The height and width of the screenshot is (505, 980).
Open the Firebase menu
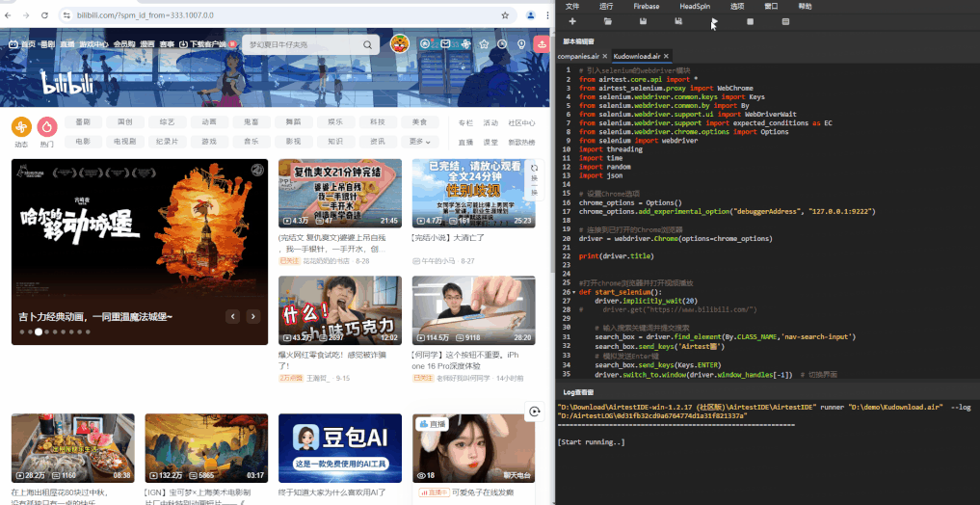point(647,6)
